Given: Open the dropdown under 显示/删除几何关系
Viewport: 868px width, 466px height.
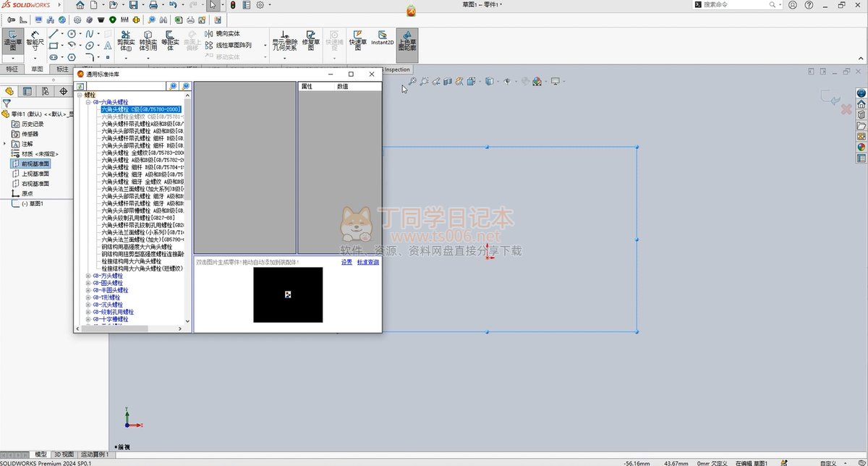Looking at the screenshot, I should (284, 56).
